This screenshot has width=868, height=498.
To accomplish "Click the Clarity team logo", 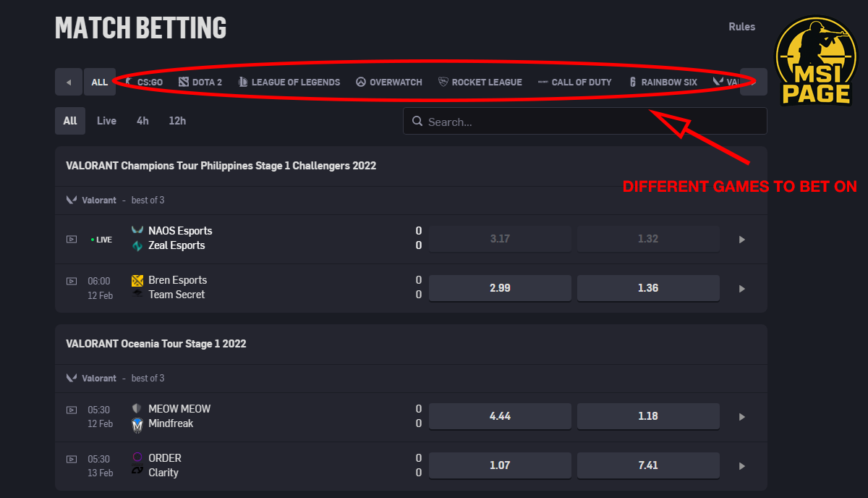I will click(x=137, y=472).
